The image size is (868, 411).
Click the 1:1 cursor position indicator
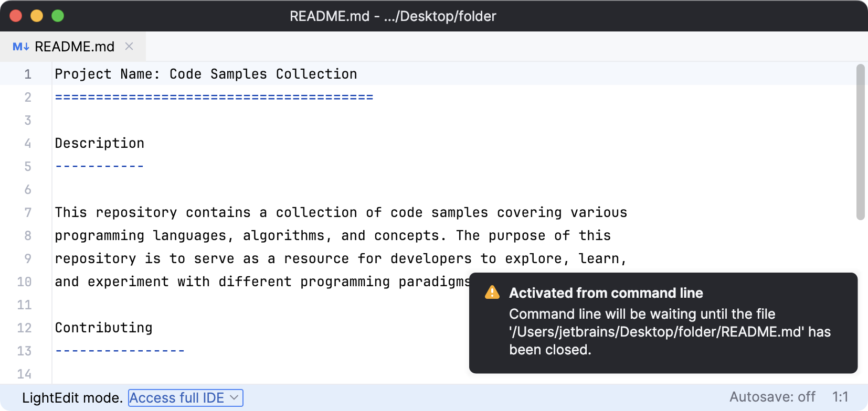click(x=840, y=397)
